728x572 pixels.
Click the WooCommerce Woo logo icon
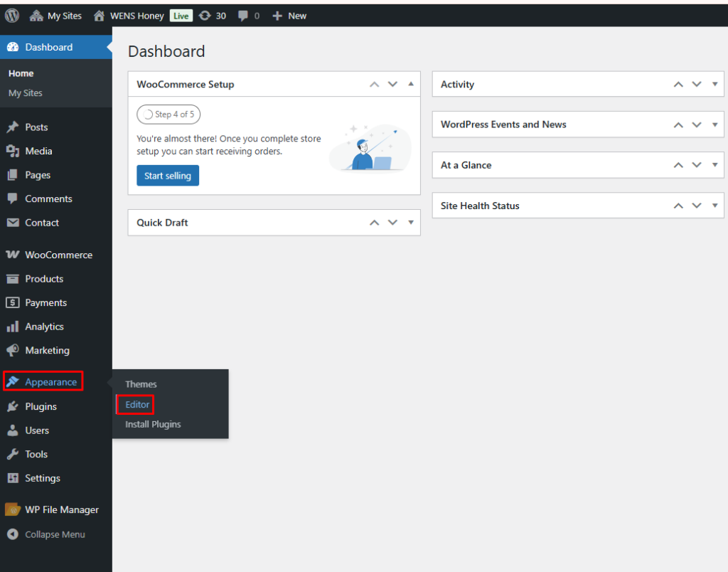click(13, 255)
